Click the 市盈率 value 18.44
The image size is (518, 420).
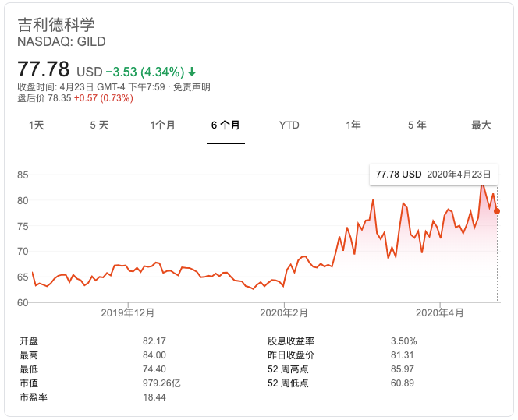(154, 397)
